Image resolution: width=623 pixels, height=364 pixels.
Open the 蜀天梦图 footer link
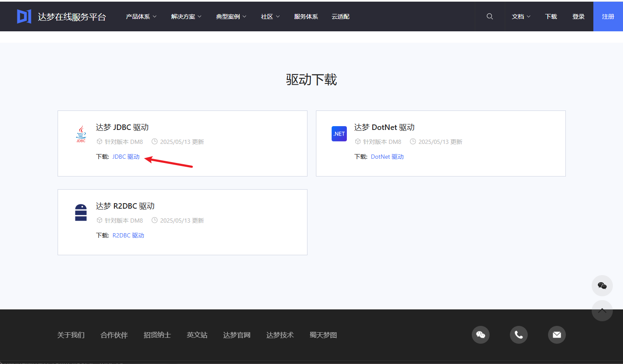pos(323,335)
